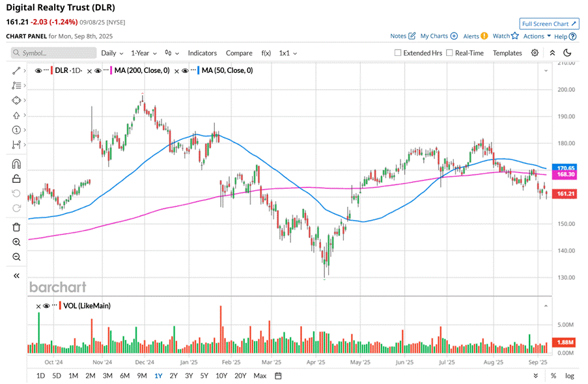Select the measure range tool
588x384 pixels.
[x=16, y=144]
